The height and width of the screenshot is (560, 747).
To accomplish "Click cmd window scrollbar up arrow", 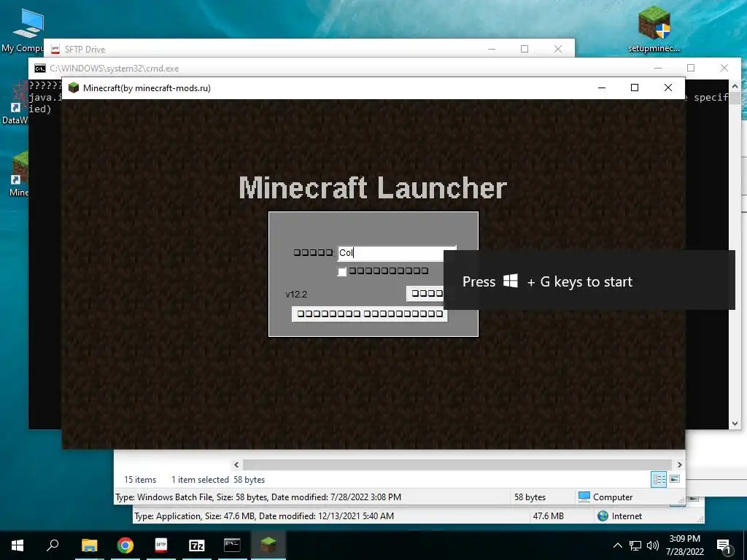I will [735, 86].
